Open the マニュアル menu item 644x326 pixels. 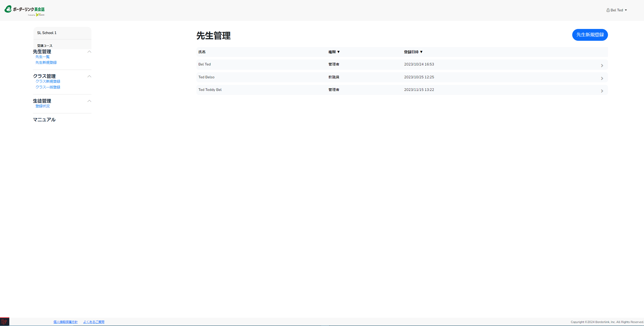pos(44,120)
